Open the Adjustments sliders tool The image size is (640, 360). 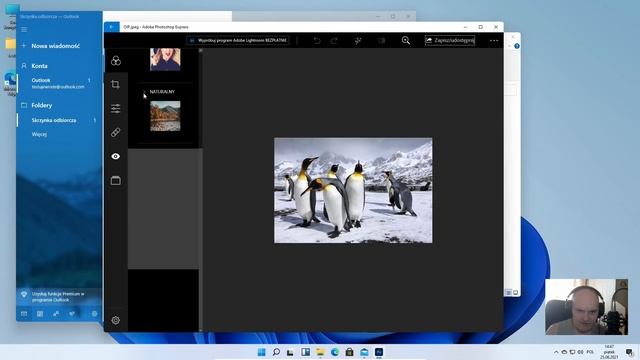pos(116,108)
